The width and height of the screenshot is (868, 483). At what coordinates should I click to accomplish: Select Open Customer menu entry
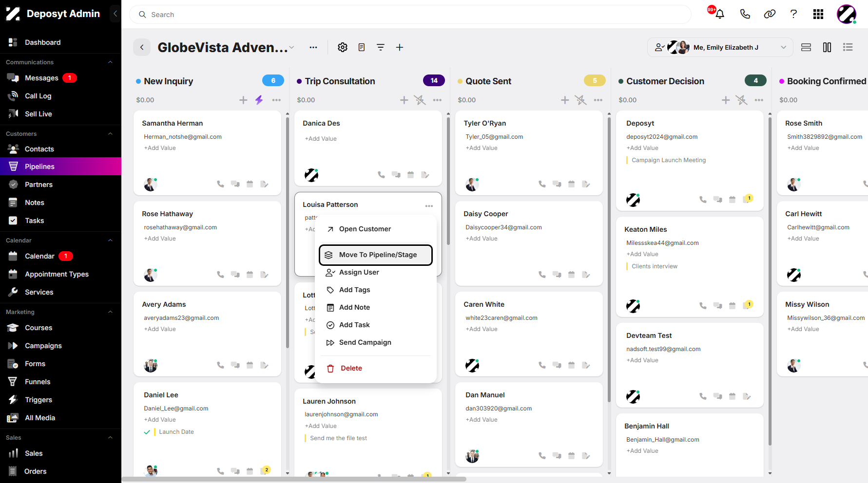click(375, 229)
